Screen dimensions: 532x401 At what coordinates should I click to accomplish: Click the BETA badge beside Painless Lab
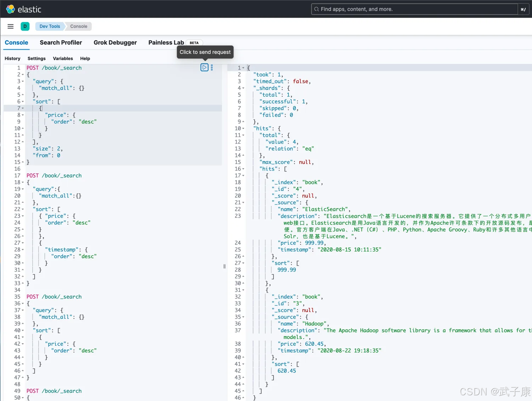[194, 43]
